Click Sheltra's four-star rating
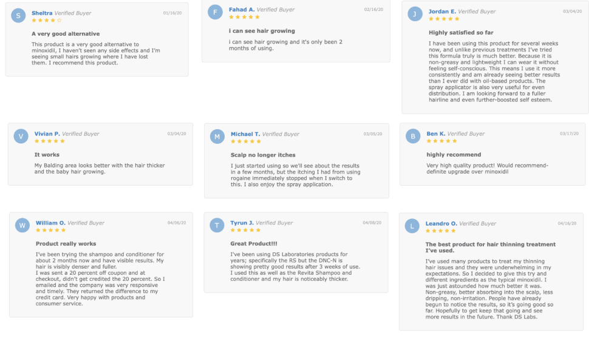Screen dimensions: 589x364 [x=47, y=20]
